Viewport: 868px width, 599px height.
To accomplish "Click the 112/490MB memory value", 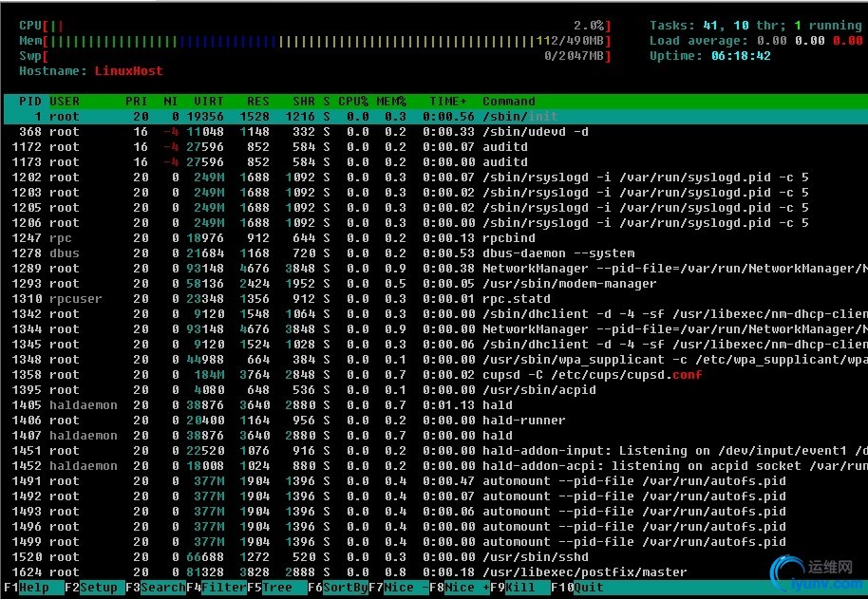I will point(570,41).
